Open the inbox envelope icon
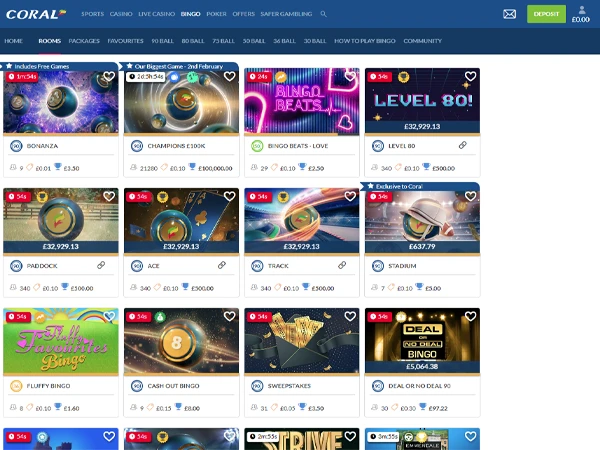The height and width of the screenshot is (450, 600). 509,14
